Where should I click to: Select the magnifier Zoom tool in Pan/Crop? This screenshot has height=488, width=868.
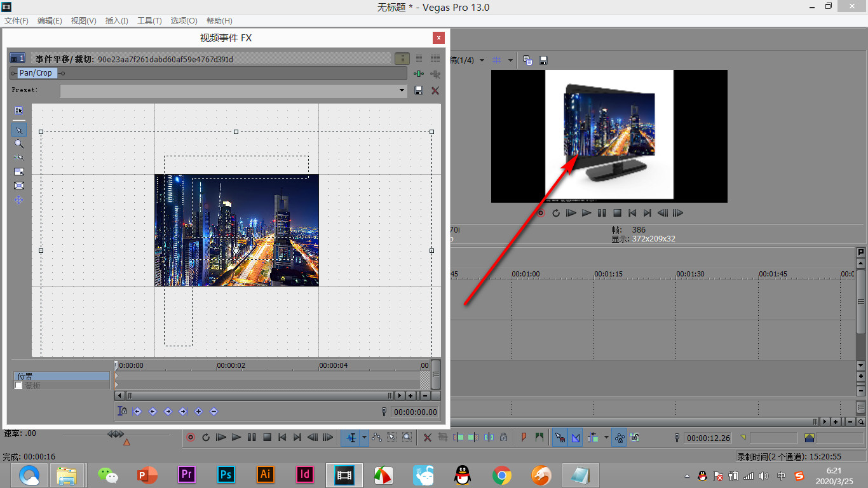click(x=19, y=144)
